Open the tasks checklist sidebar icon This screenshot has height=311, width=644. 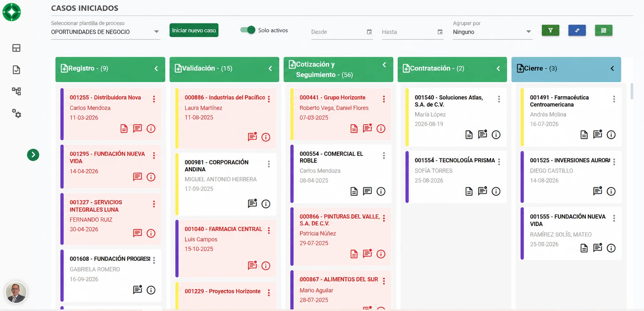point(16,70)
